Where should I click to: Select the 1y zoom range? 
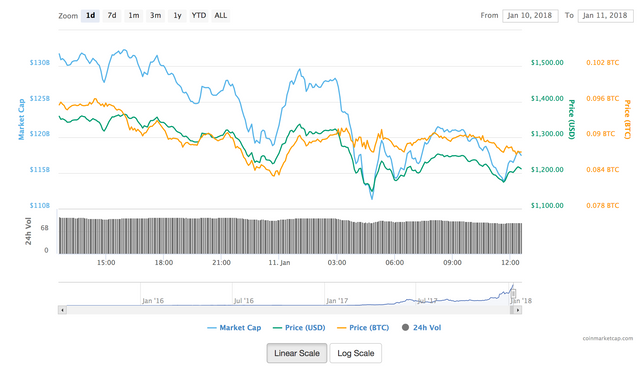pyautogui.click(x=177, y=16)
